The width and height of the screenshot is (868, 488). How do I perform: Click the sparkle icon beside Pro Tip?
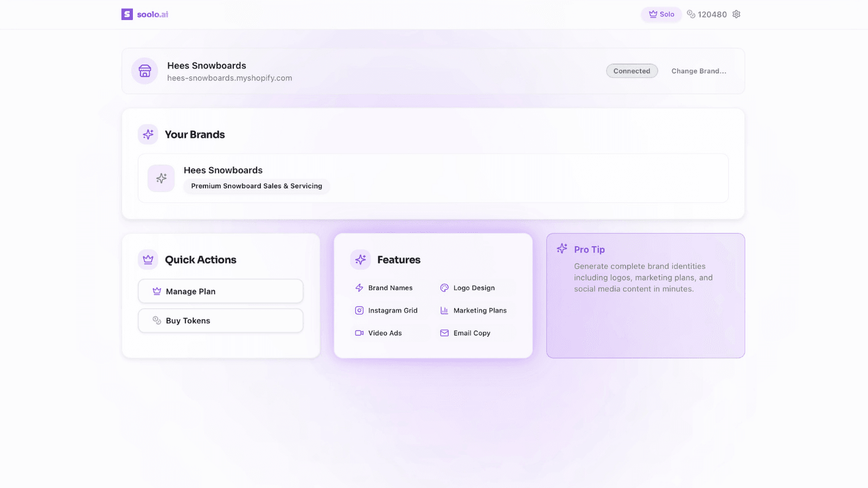click(x=562, y=248)
